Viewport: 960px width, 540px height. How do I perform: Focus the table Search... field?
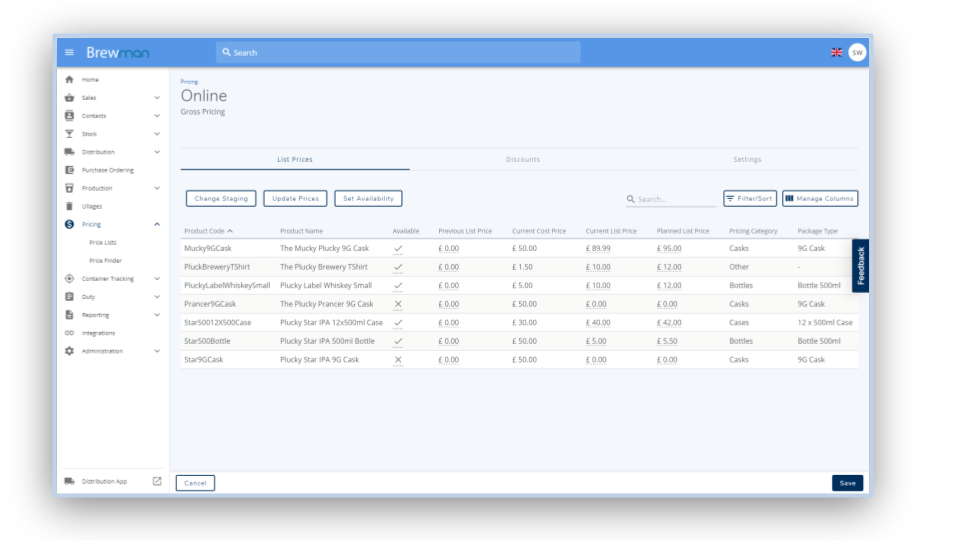[670, 199]
